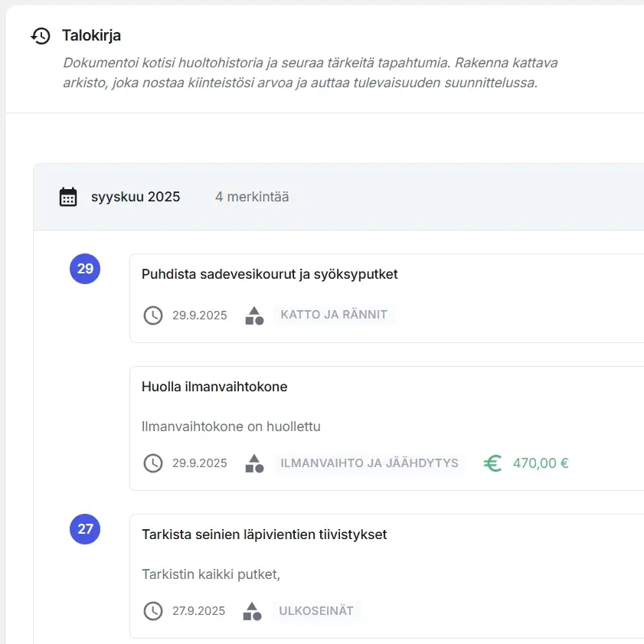Click the green euro icon
Viewport: 644px width, 644px height.
coord(493,463)
